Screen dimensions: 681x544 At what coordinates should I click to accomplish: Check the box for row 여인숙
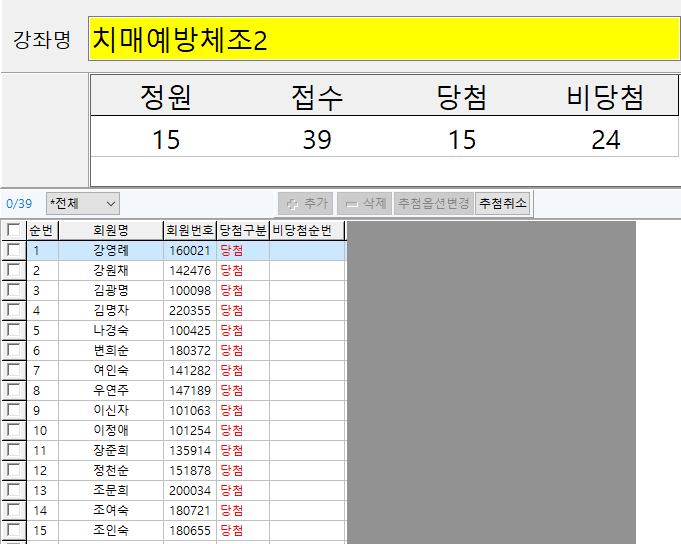point(13,370)
